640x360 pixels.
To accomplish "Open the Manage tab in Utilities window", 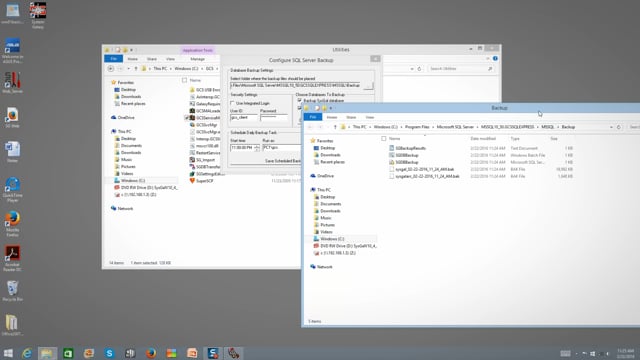I will click(x=197, y=59).
